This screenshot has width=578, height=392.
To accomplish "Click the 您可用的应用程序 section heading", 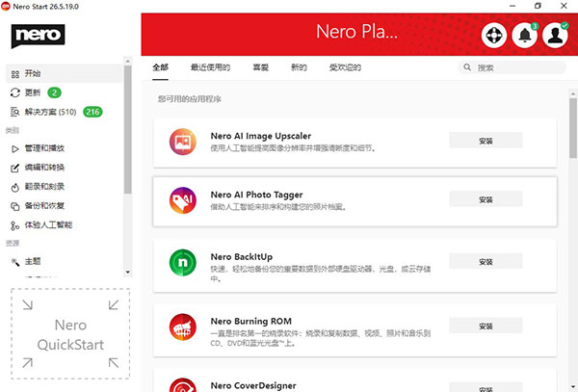I will (x=190, y=99).
